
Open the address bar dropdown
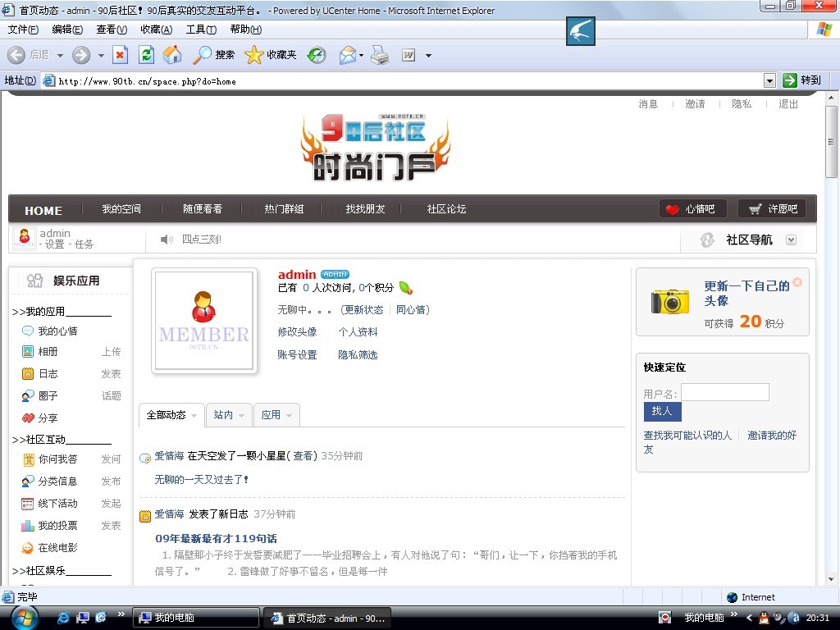click(x=769, y=80)
